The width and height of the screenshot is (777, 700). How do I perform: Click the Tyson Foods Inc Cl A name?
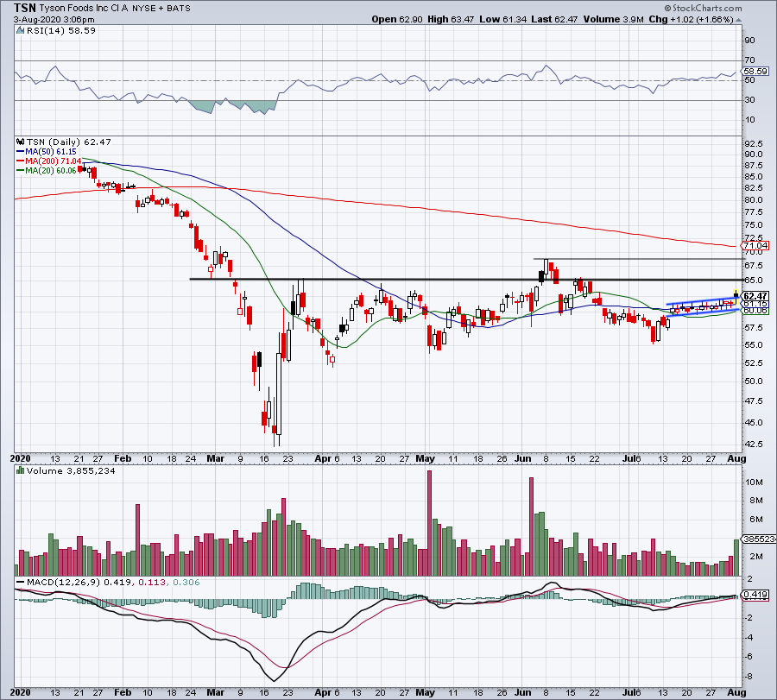(x=83, y=9)
